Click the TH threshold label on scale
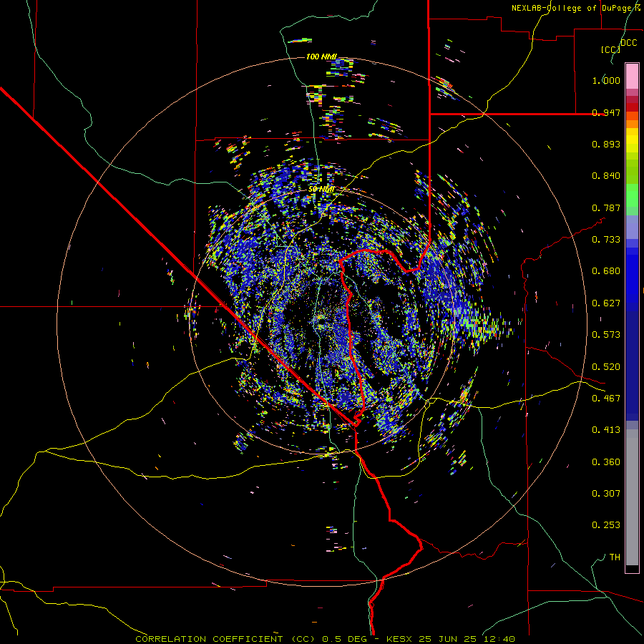644x644 pixels. (x=615, y=557)
